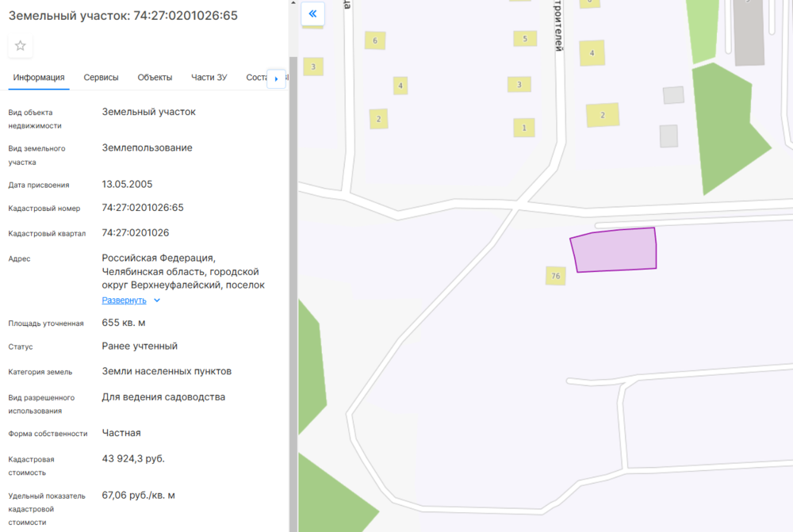The height and width of the screenshot is (532, 793).
Task: Open the partially visible Состав tab
Action: click(x=257, y=78)
